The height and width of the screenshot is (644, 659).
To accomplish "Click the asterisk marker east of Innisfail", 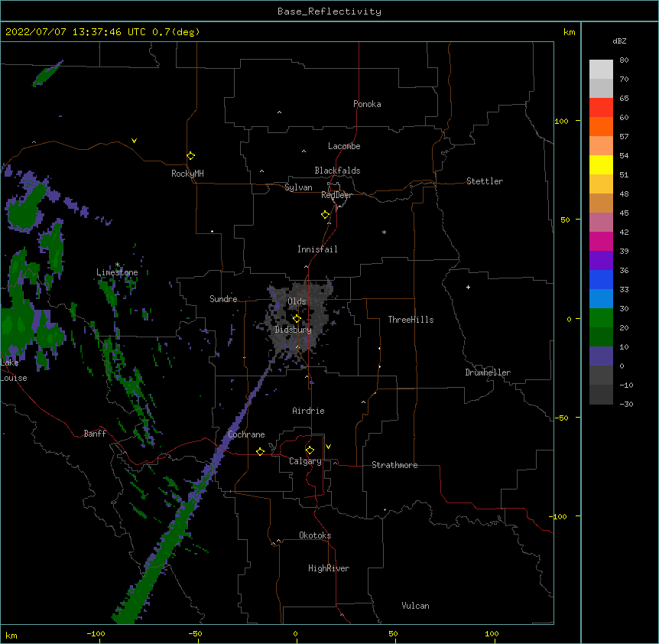I will [384, 232].
